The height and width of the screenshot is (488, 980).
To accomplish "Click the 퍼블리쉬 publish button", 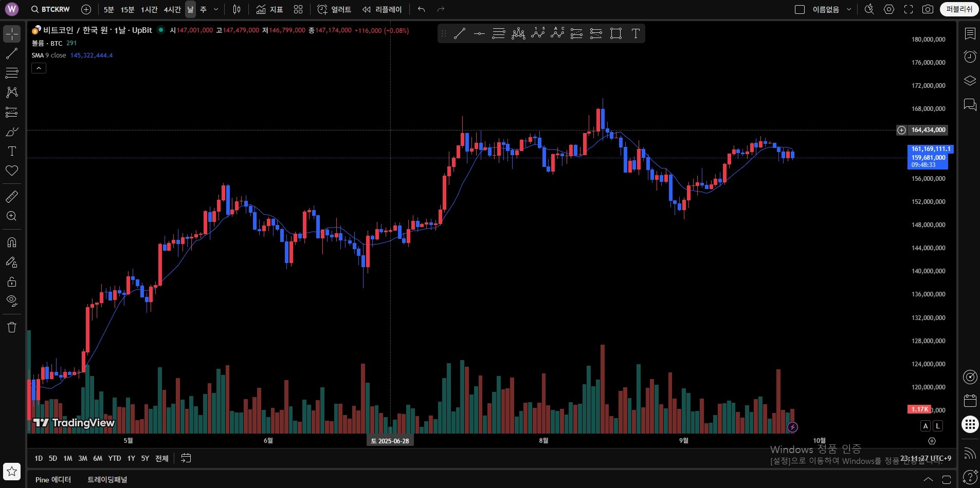I will tap(959, 9).
